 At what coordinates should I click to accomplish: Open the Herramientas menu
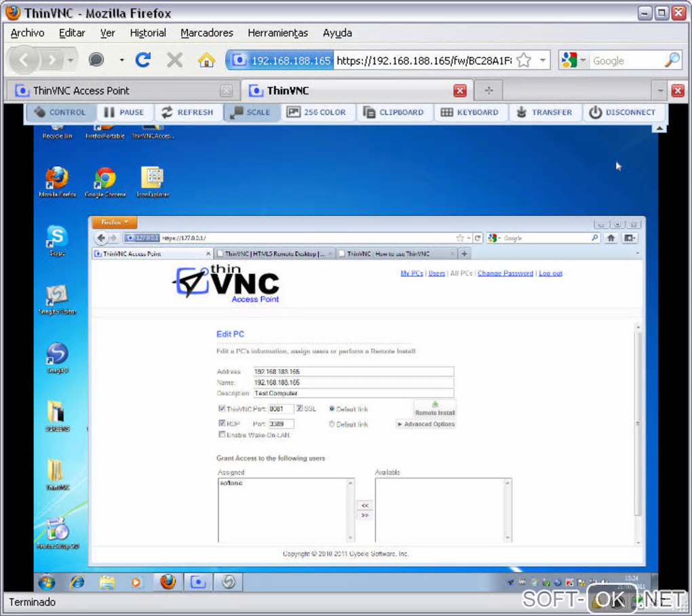277,33
